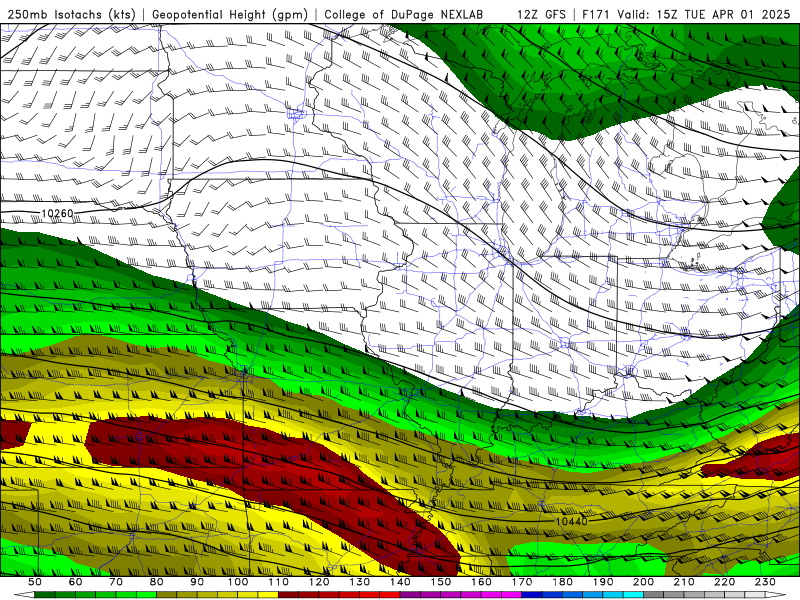Click the 130 value on the color scale

tap(360, 582)
